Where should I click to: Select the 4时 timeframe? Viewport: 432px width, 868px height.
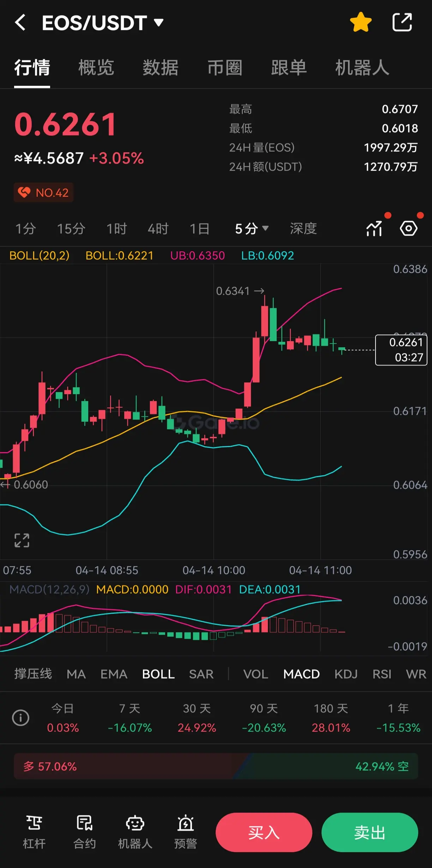point(158,229)
